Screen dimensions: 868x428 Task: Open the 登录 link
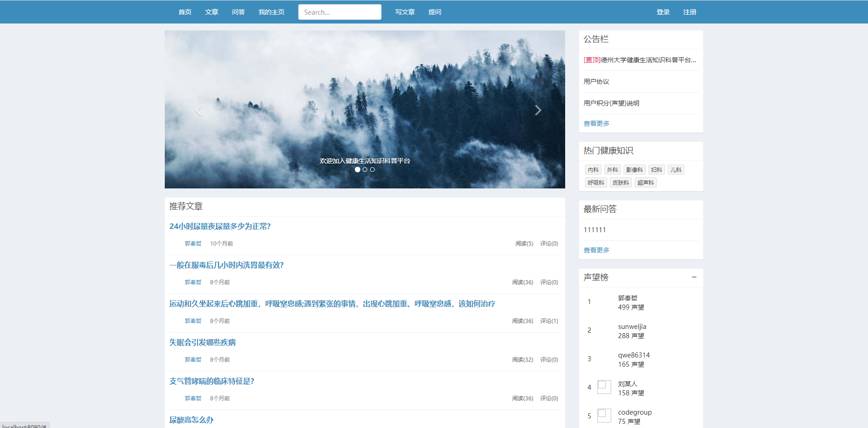pyautogui.click(x=663, y=12)
